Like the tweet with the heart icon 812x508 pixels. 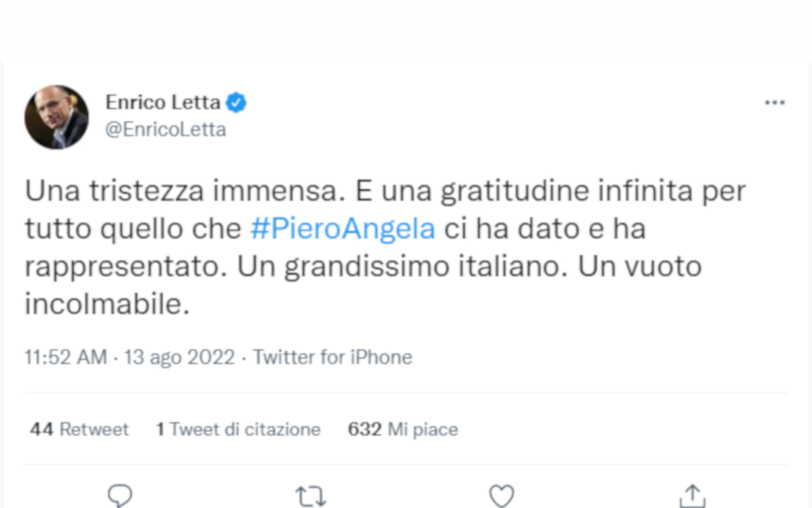(502, 496)
